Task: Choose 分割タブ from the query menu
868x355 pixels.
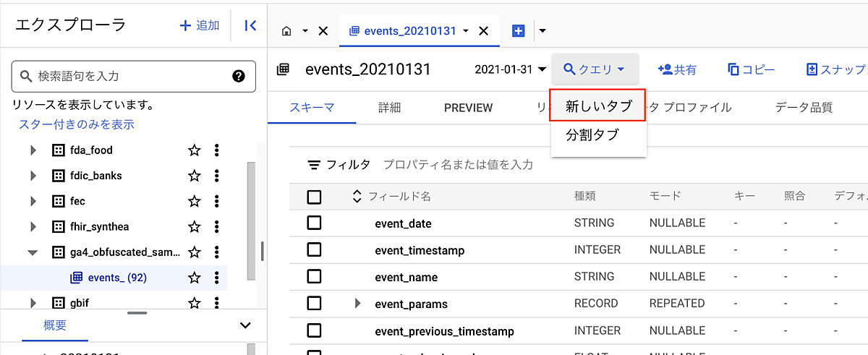Action: [x=592, y=134]
